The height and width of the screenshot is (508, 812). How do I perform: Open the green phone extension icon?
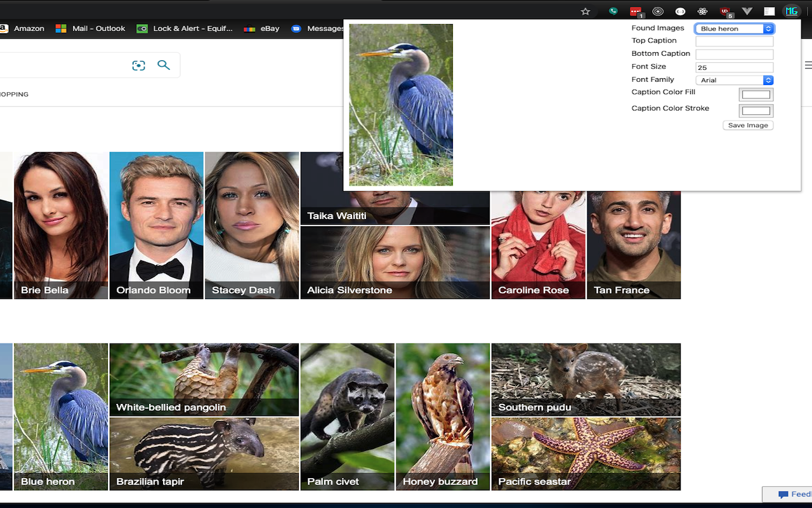613,11
